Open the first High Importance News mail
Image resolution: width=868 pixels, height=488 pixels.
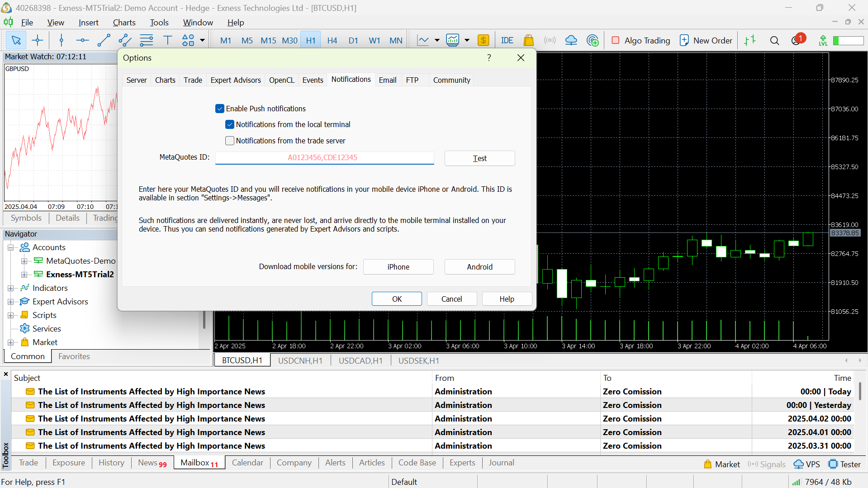tap(152, 392)
